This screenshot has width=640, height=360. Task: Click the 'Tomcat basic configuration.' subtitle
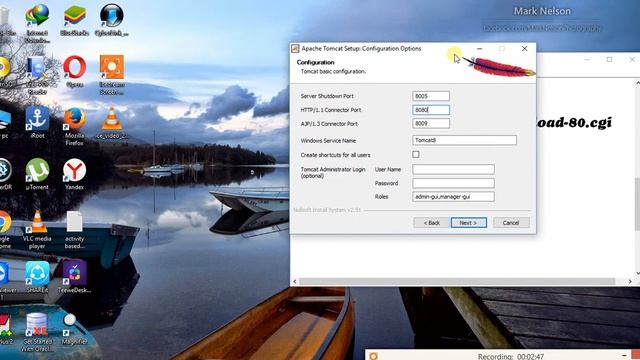[x=333, y=71]
